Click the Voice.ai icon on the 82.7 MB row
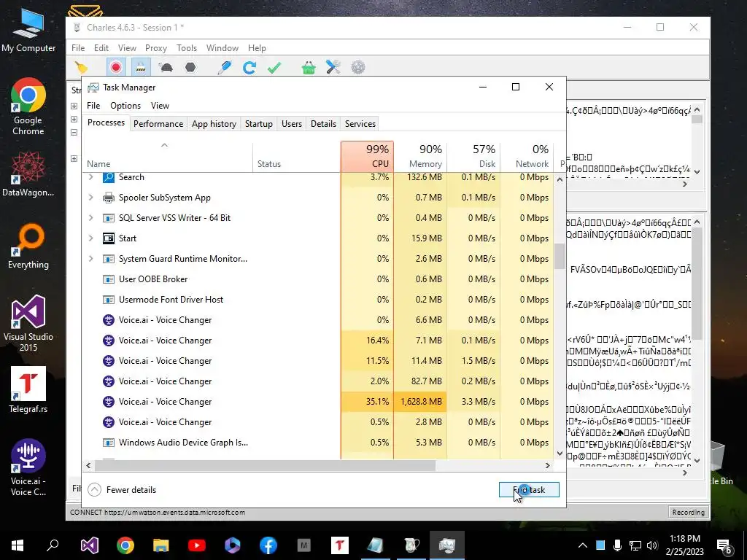Viewport: 747px width, 560px height. click(x=109, y=381)
